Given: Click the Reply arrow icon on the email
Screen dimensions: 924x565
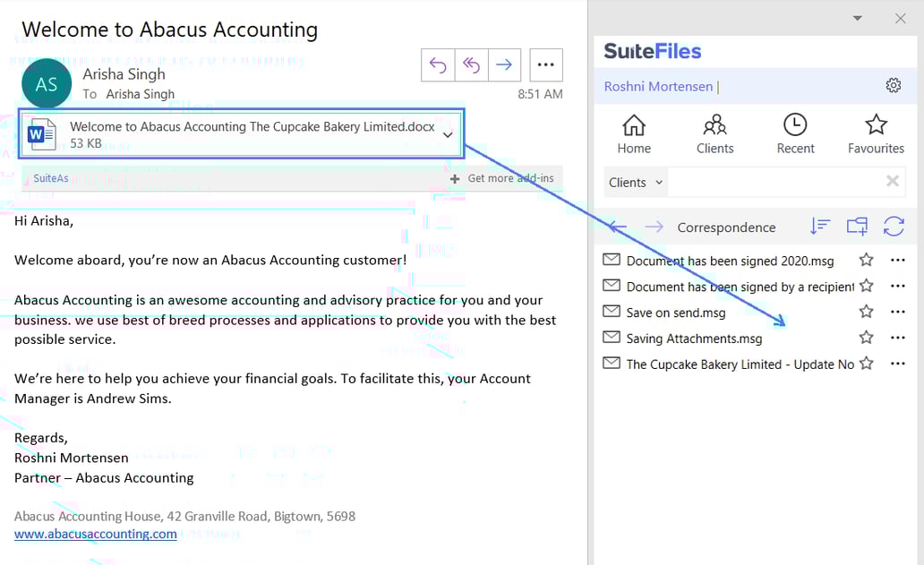Looking at the screenshot, I should [438, 64].
